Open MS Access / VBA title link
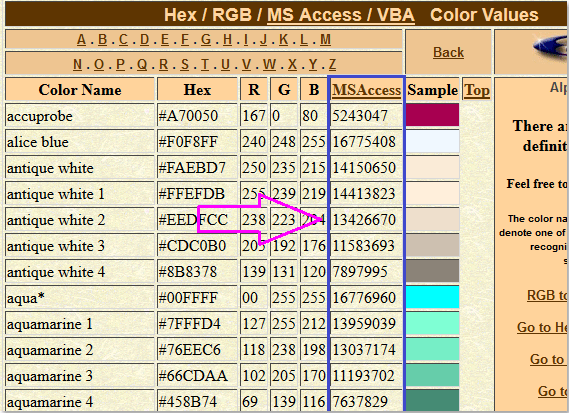This screenshot has height=413, width=569. pos(341,15)
